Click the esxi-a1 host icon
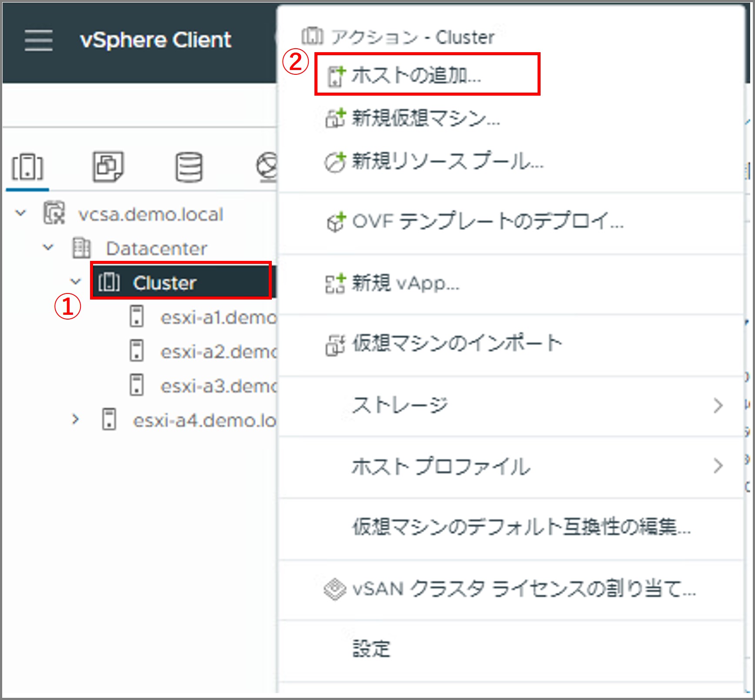Screen dimensions: 755x700 click(137, 316)
